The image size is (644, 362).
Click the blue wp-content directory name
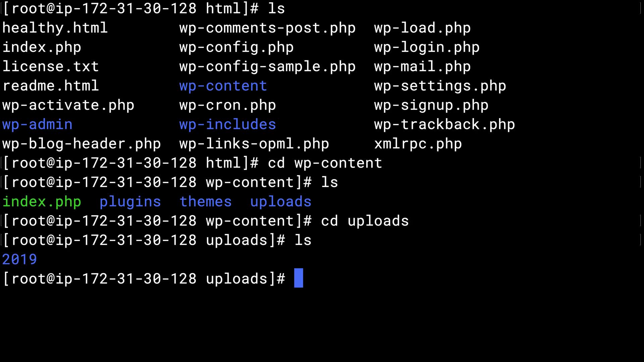pos(223,86)
